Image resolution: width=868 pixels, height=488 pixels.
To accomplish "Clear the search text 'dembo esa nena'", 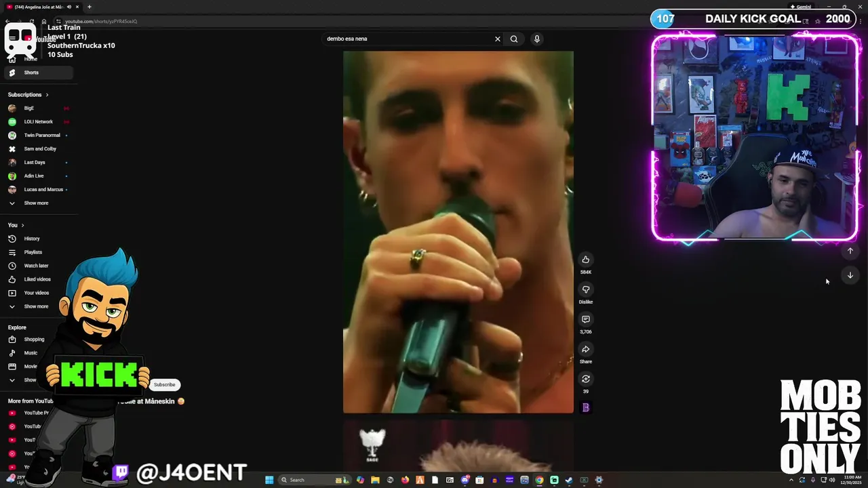I will tap(497, 39).
